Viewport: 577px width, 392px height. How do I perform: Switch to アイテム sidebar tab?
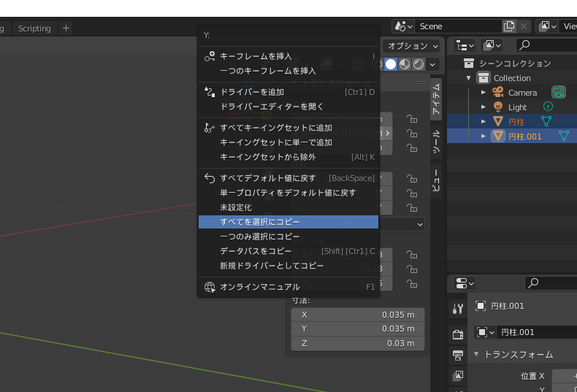pos(436,99)
